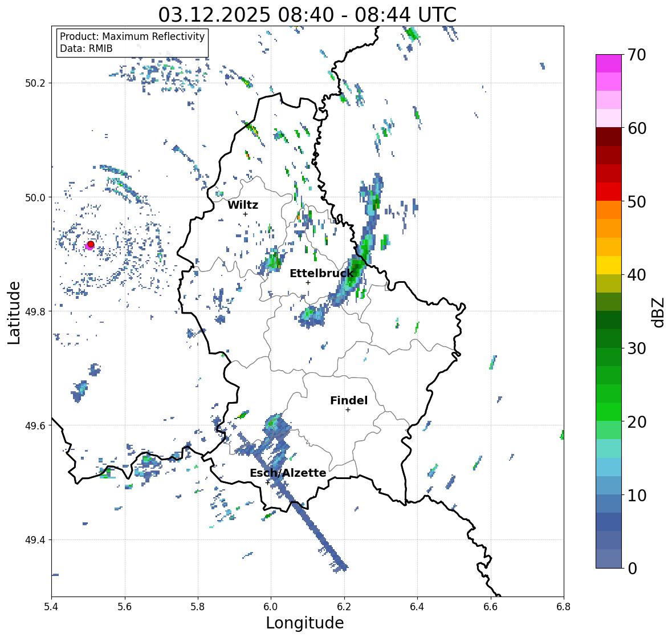Click the Latitude axis label
Screen dimensions: 672x637
[x=14, y=313]
